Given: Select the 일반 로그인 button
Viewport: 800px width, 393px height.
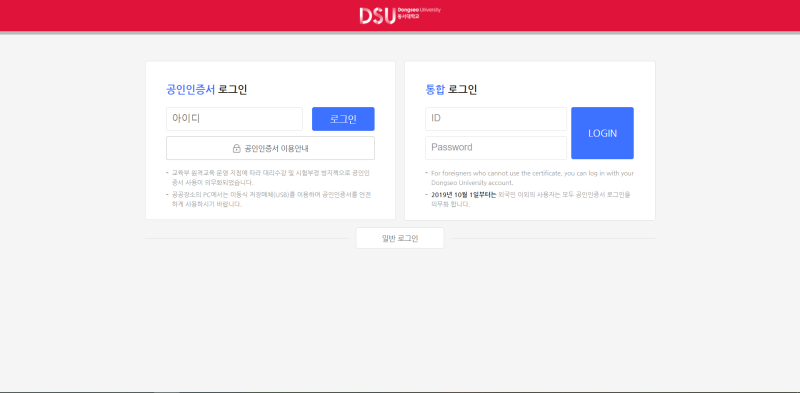Looking at the screenshot, I should pos(400,238).
